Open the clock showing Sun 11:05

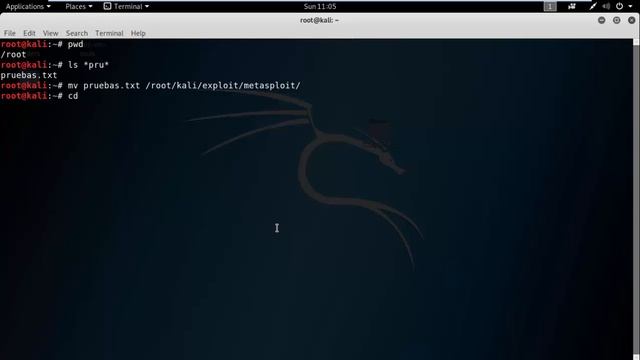pos(320,7)
